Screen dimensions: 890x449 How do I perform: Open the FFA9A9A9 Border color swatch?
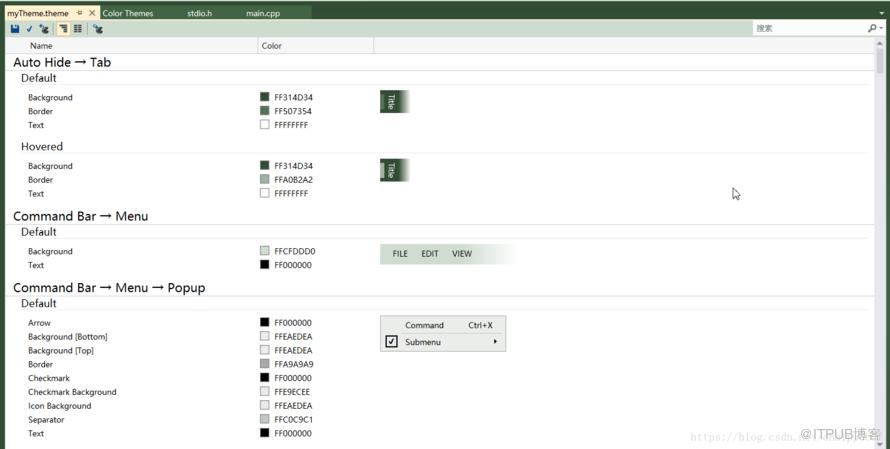(265, 364)
